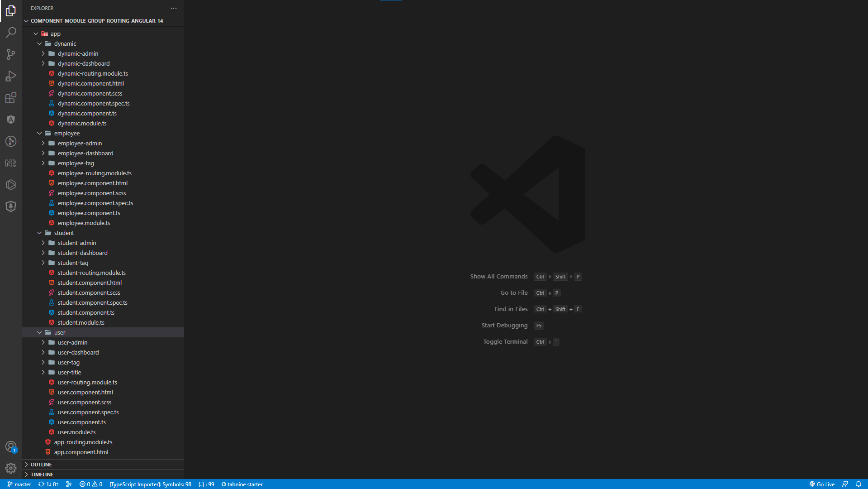The image size is (868, 489).
Task: Open the Accounts icon in activity bar
Action: tap(11, 446)
